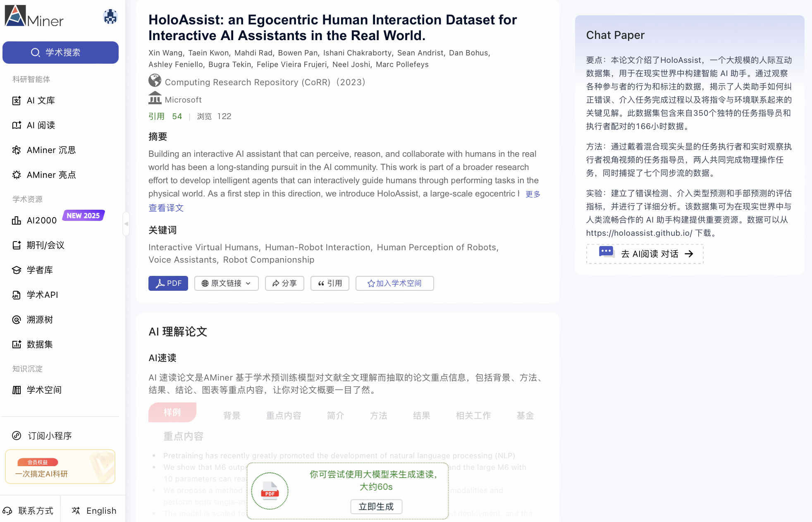Expand the 原文链接 dropdown

click(x=226, y=283)
